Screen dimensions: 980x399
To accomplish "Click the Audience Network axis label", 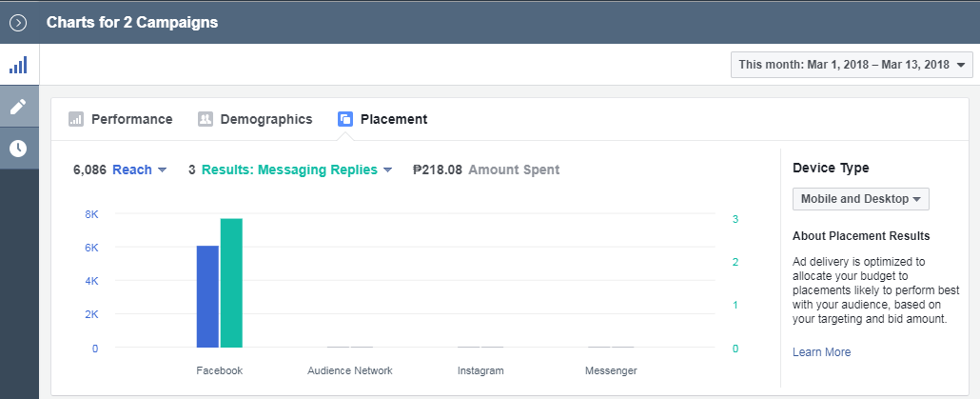I will (x=350, y=370).
